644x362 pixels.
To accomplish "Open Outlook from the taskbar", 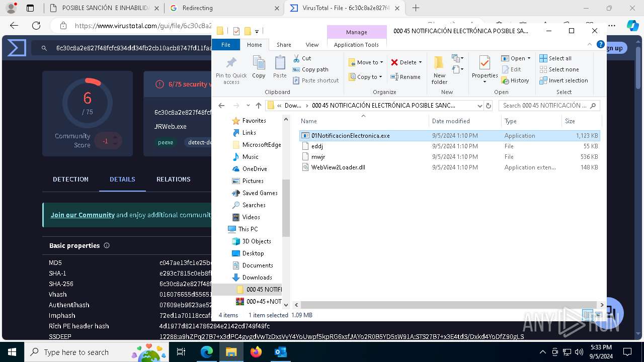I will pyautogui.click(x=280, y=352).
